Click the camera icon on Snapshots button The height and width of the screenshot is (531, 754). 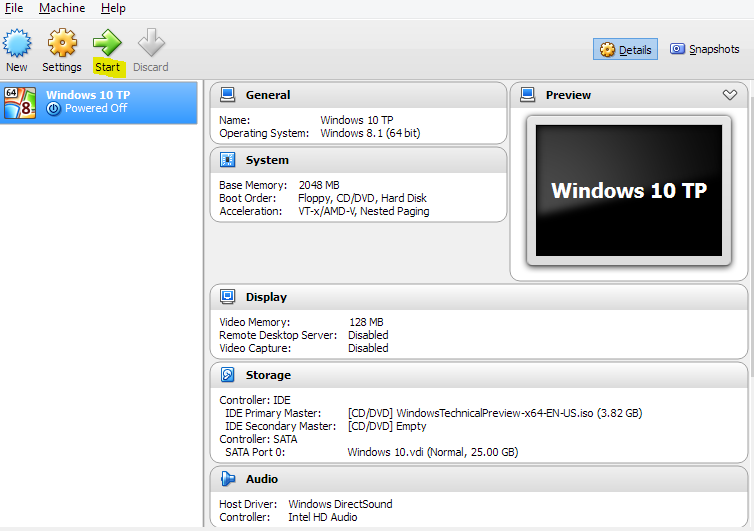tap(677, 49)
